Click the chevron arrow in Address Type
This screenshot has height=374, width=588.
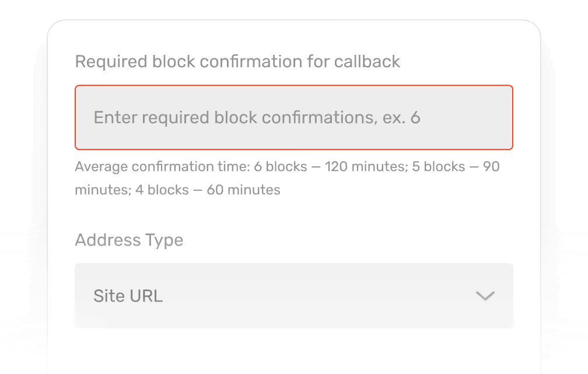[485, 296]
